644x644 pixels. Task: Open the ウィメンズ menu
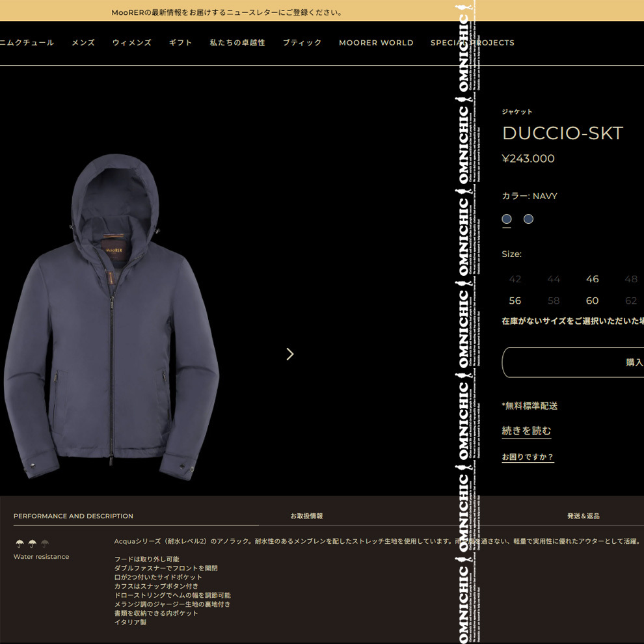(x=132, y=43)
